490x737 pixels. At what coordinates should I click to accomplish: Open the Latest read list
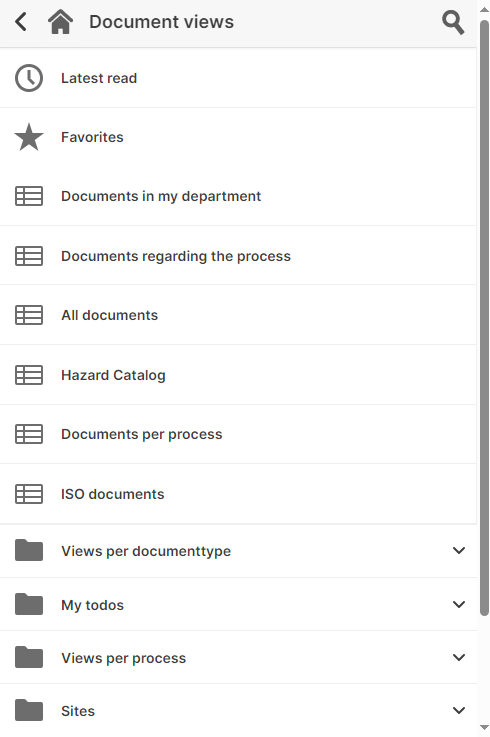click(x=238, y=78)
